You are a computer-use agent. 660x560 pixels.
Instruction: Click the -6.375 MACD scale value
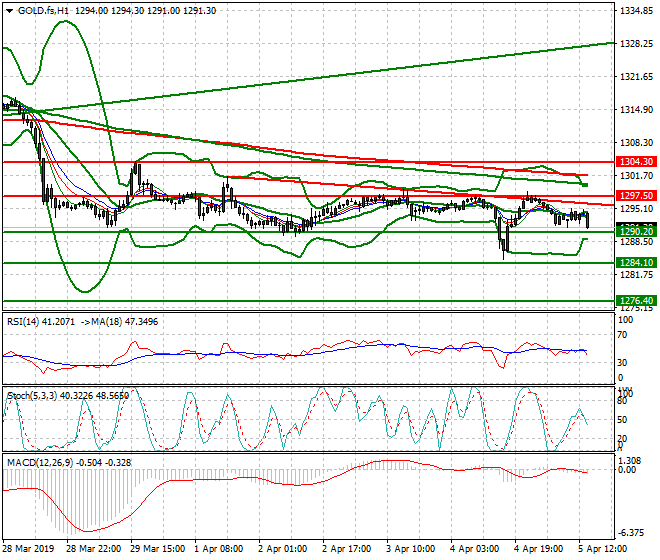pyautogui.click(x=631, y=533)
